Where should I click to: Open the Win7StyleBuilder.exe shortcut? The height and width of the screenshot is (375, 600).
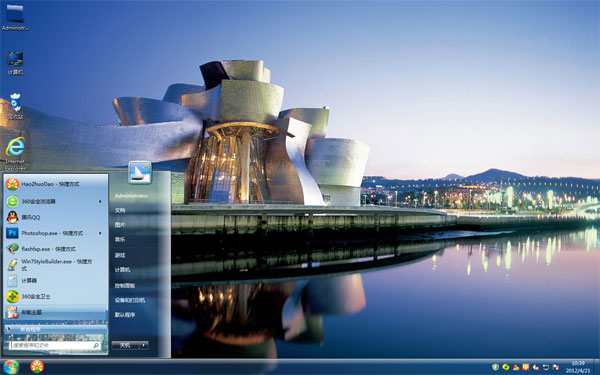coord(55,264)
